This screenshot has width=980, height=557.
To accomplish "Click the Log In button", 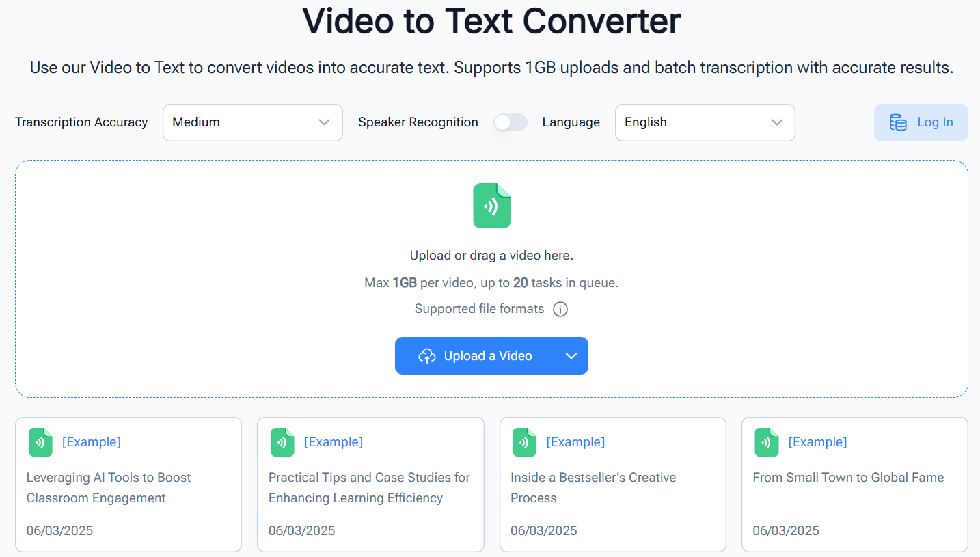I will pos(934,122).
